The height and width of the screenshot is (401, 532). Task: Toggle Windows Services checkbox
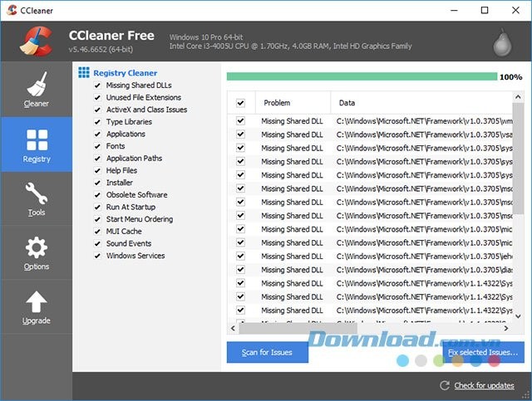coord(97,256)
